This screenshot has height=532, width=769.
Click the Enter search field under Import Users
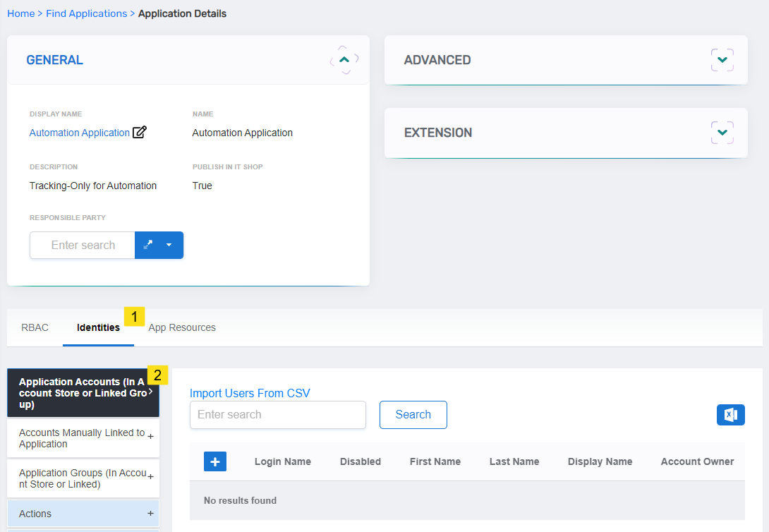click(x=277, y=414)
